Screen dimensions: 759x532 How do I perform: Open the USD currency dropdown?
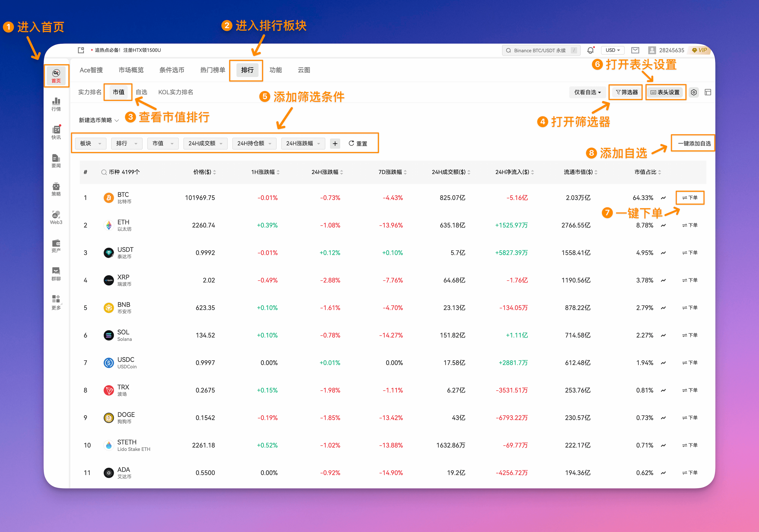(613, 50)
